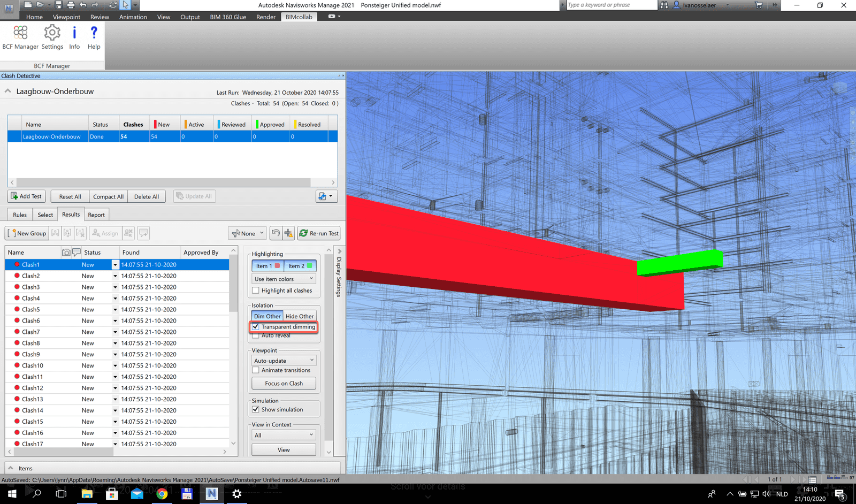Enable the Highlight all clashes checkbox
This screenshot has height=504, width=856.
pyautogui.click(x=256, y=291)
